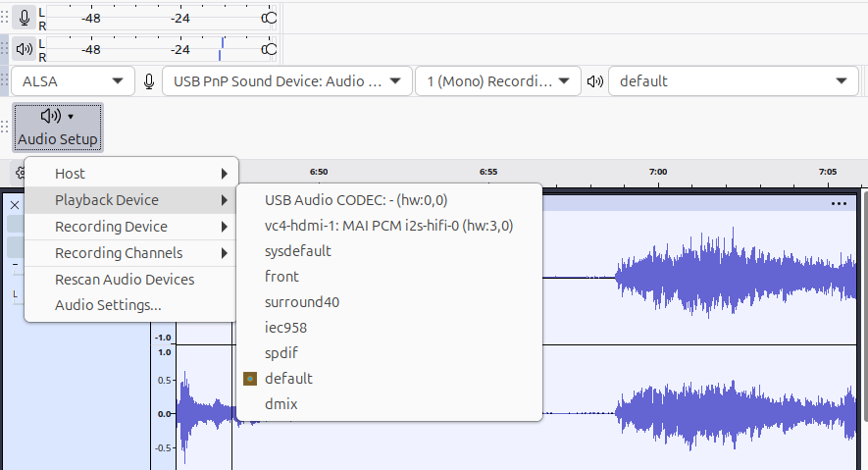Expand the Recording Channels submenu
868x470 pixels.
tap(131, 253)
